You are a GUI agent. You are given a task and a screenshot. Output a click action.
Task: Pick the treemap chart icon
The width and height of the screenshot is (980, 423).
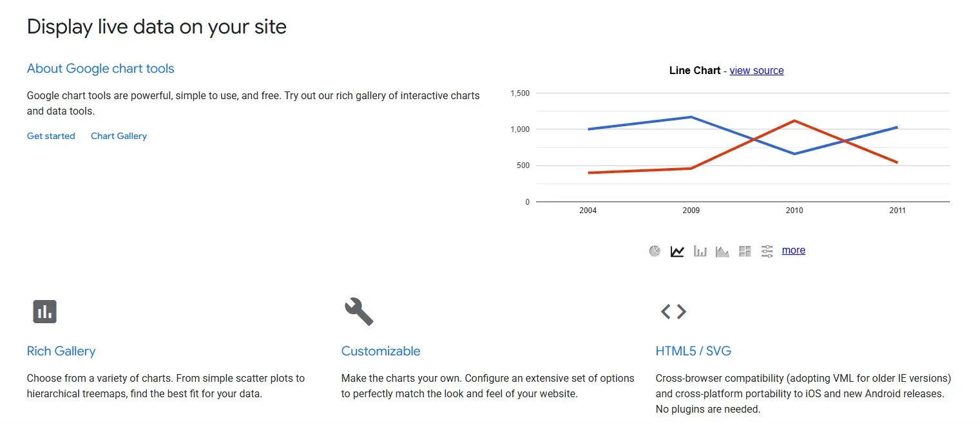point(745,251)
